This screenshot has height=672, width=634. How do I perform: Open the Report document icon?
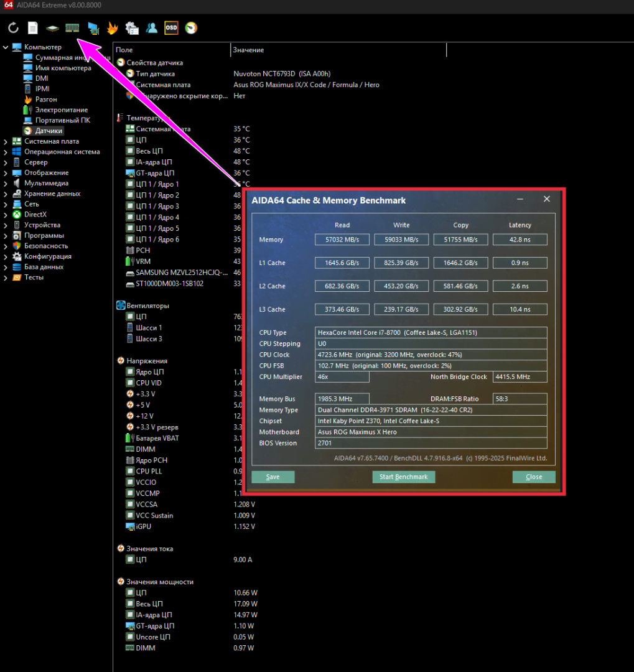33,28
